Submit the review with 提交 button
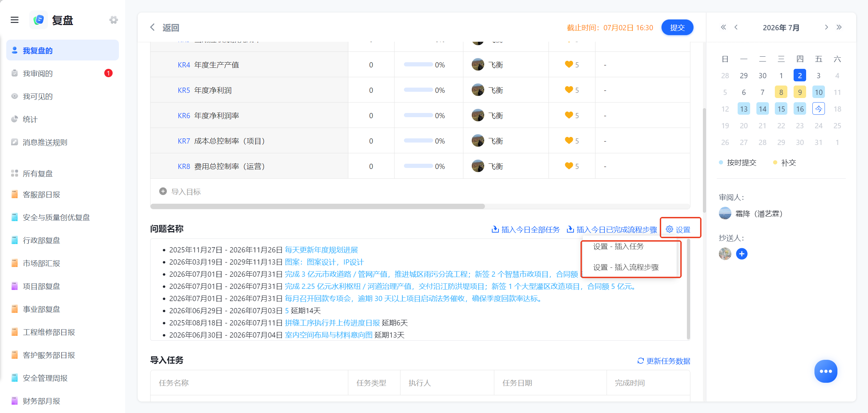The image size is (868, 413). [x=677, y=27]
